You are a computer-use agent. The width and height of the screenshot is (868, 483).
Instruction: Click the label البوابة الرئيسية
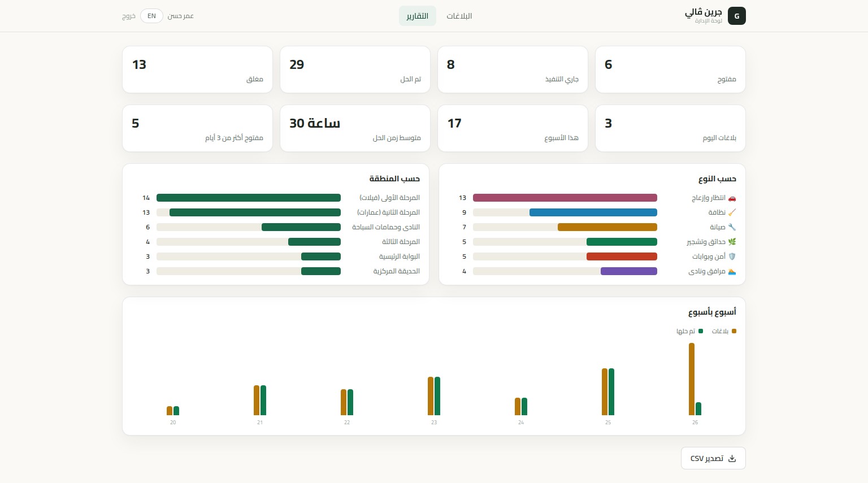pos(400,256)
